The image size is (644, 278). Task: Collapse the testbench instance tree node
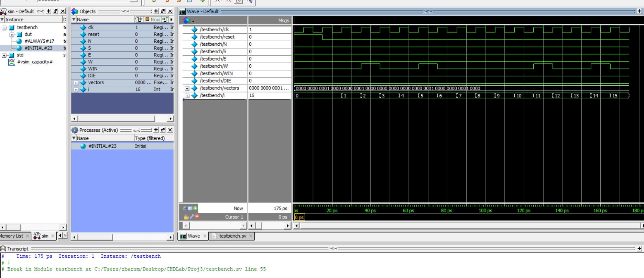(x=4, y=28)
